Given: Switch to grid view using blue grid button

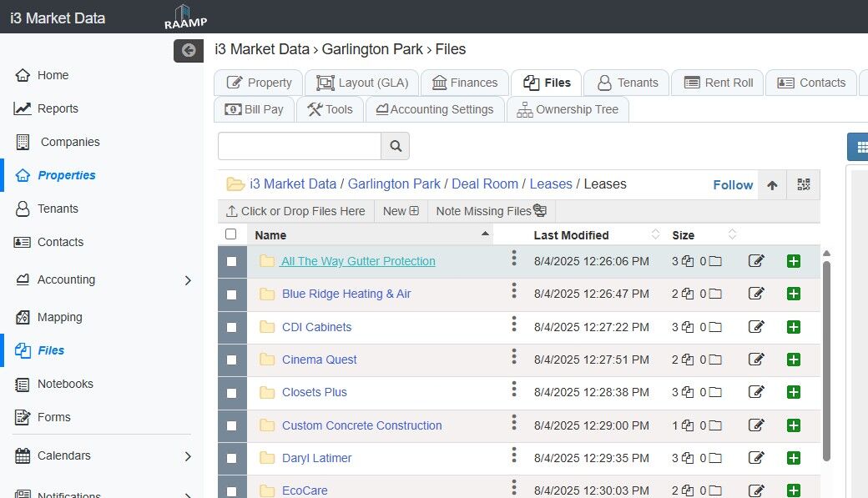Looking at the screenshot, I should click(x=860, y=147).
